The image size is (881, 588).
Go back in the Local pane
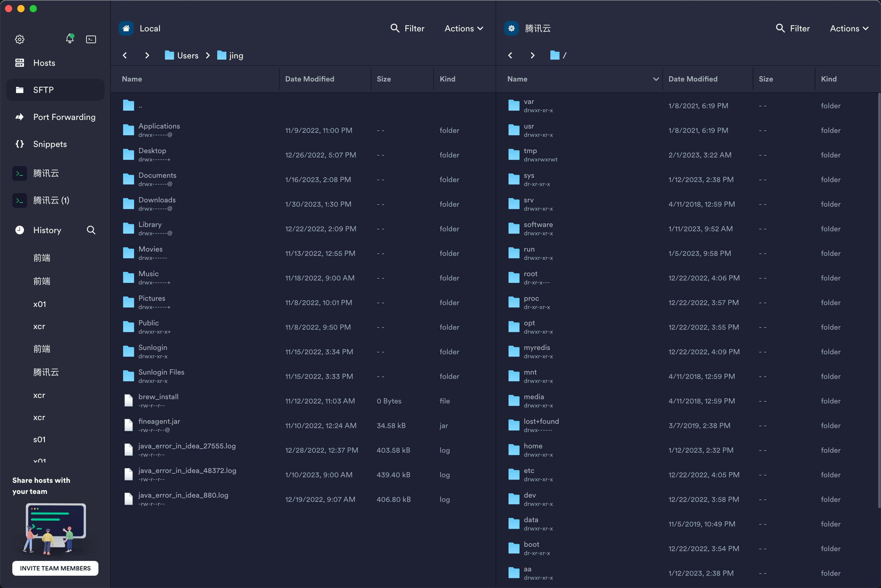[125, 55]
